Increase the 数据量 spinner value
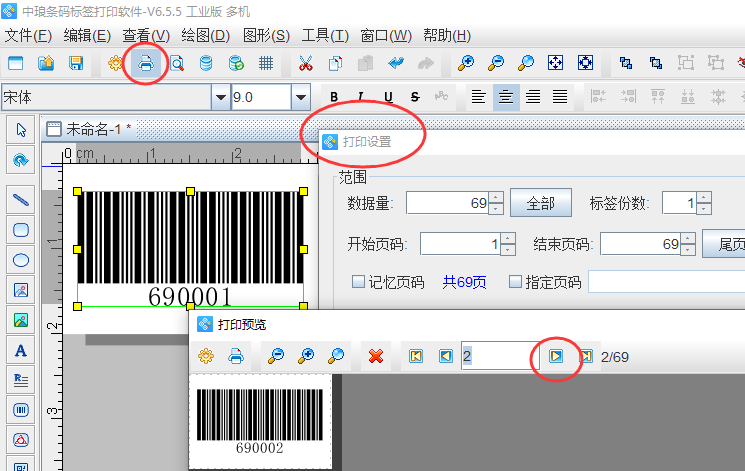 pyautogui.click(x=496, y=198)
